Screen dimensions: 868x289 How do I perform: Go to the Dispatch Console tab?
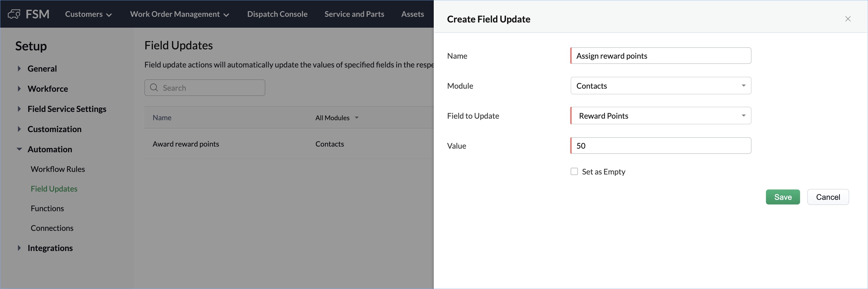[x=277, y=14]
